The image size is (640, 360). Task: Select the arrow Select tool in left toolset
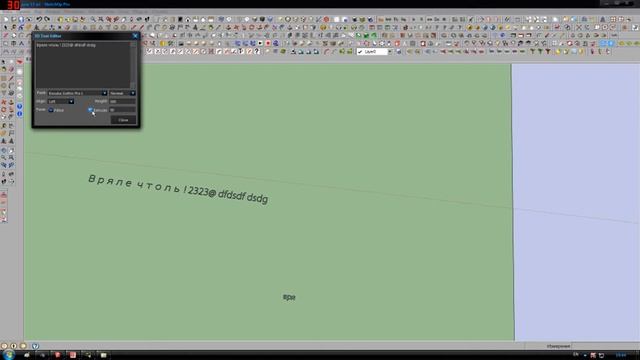click(x=4, y=62)
